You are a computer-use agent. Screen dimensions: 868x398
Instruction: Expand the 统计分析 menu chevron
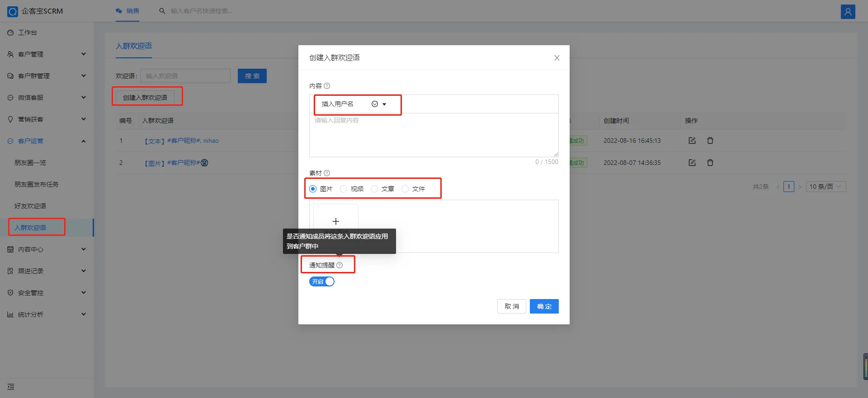(x=84, y=314)
